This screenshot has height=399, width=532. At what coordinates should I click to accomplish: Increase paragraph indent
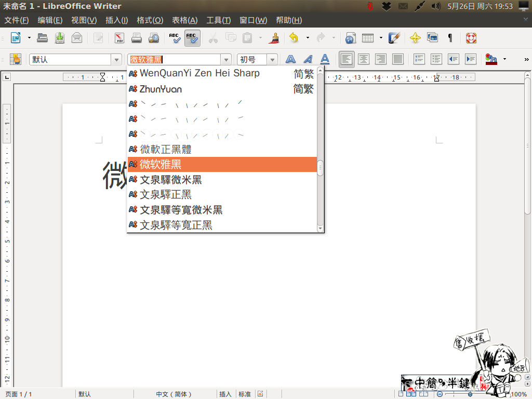(x=471, y=59)
